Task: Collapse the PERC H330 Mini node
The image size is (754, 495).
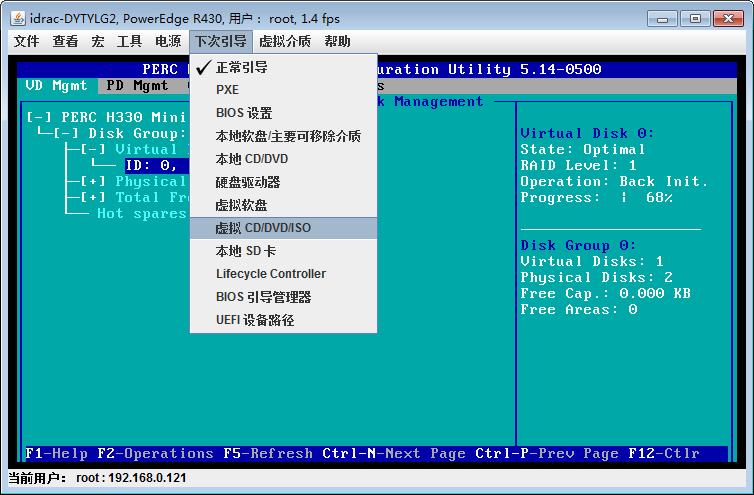Action: click(39, 117)
